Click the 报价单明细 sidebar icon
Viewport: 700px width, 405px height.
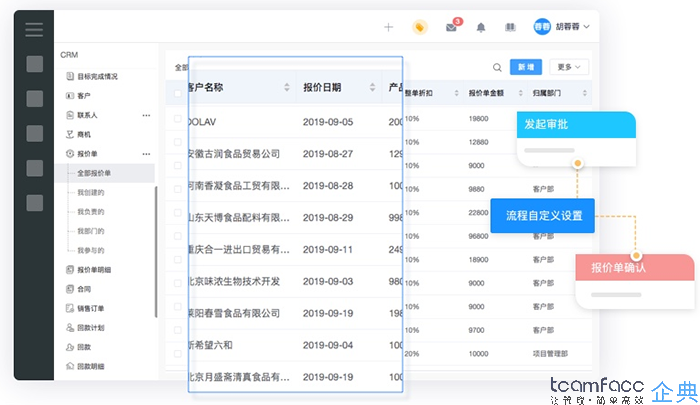[70, 270]
